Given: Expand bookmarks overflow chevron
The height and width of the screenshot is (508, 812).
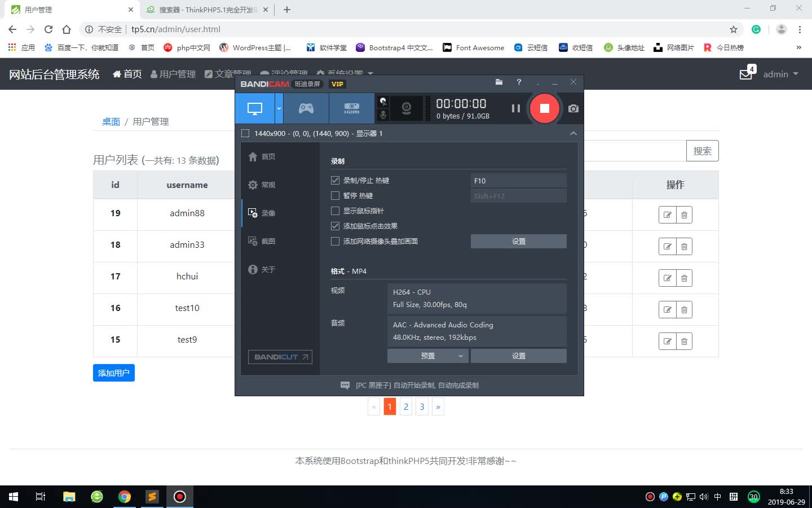Looking at the screenshot, I should pos(798,48).
